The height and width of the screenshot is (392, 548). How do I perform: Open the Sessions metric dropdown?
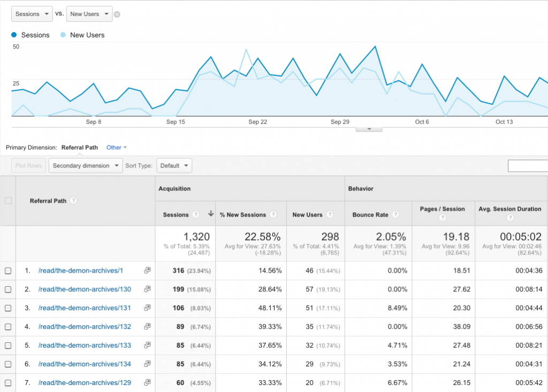32,14
